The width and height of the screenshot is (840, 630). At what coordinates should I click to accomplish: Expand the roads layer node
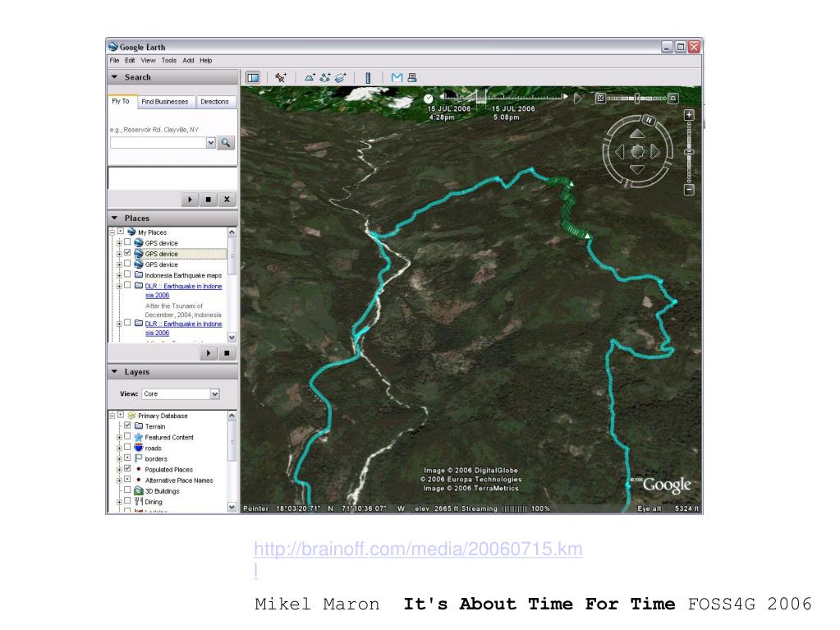[x=119, y=448]
